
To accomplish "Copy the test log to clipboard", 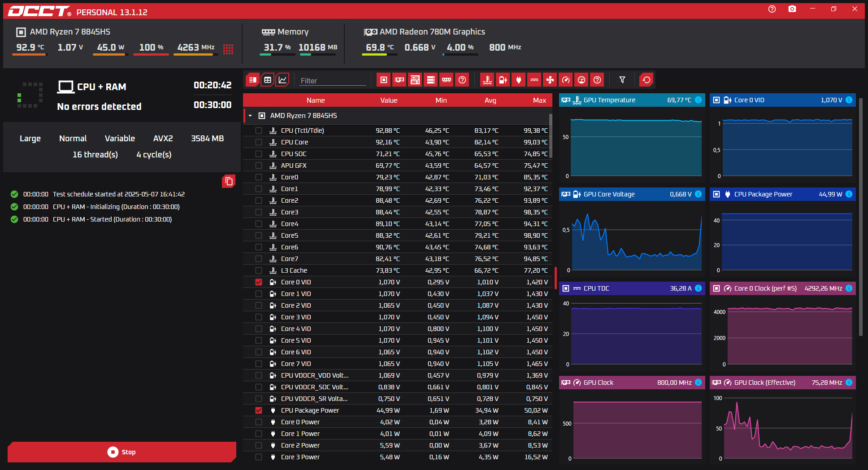I will tap(229, 181).
